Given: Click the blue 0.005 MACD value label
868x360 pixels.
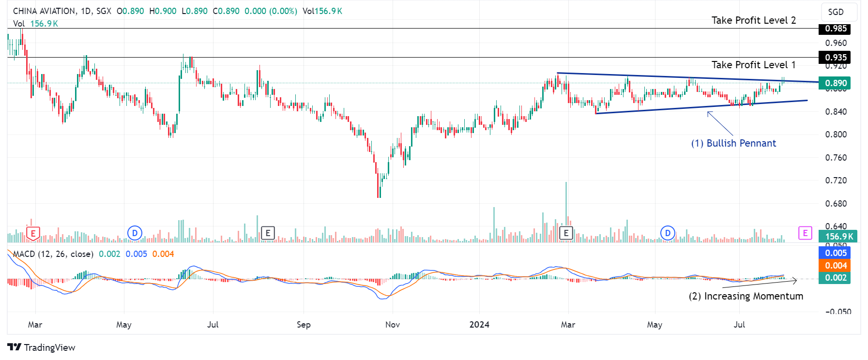Looking at the screenshot, I should point(835,253).
